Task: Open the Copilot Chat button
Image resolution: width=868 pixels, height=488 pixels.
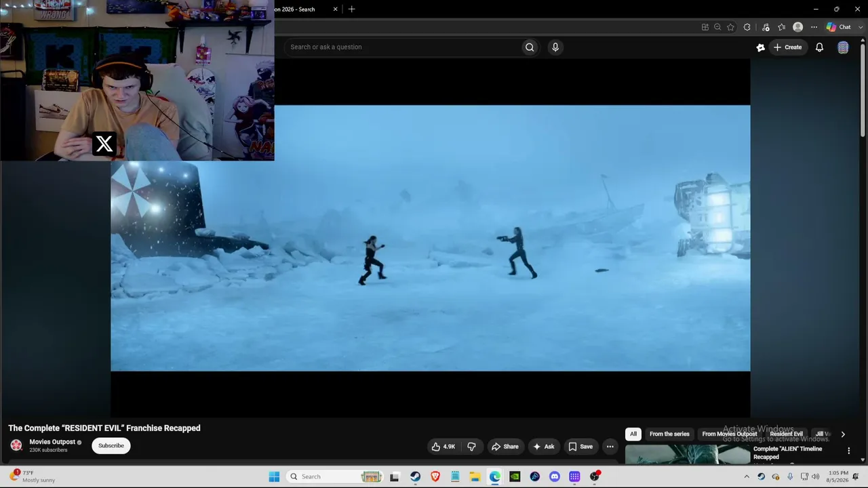Action: pyautogui.click(x=839, y=27)
